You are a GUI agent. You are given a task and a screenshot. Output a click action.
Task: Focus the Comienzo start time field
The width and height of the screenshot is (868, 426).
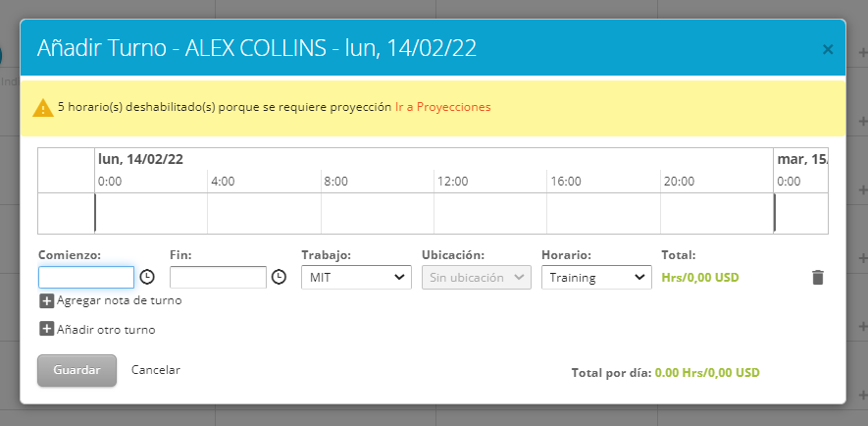click(x=86, y=278)
